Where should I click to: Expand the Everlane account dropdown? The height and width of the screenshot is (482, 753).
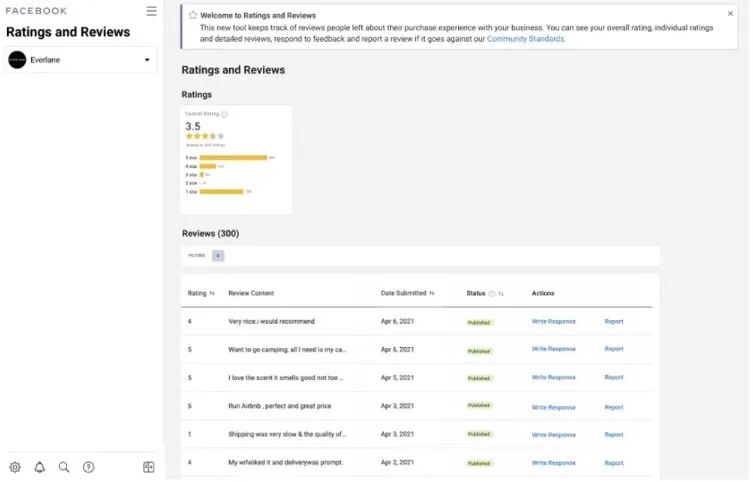pyautogui.click(x=147, y=60)
